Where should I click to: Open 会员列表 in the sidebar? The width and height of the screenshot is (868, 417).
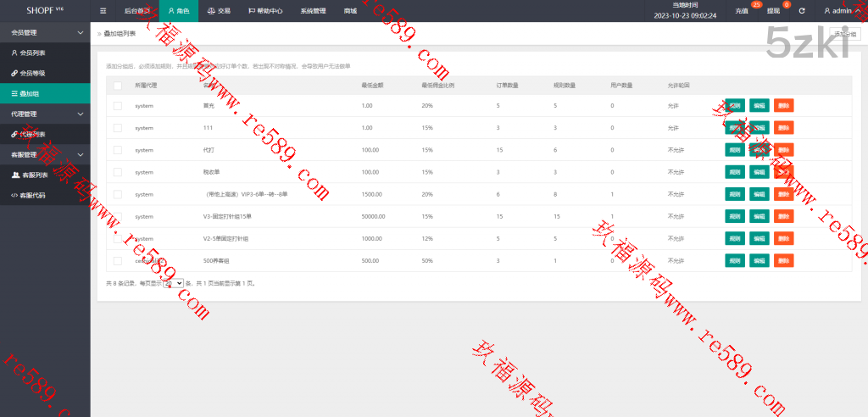32,53
